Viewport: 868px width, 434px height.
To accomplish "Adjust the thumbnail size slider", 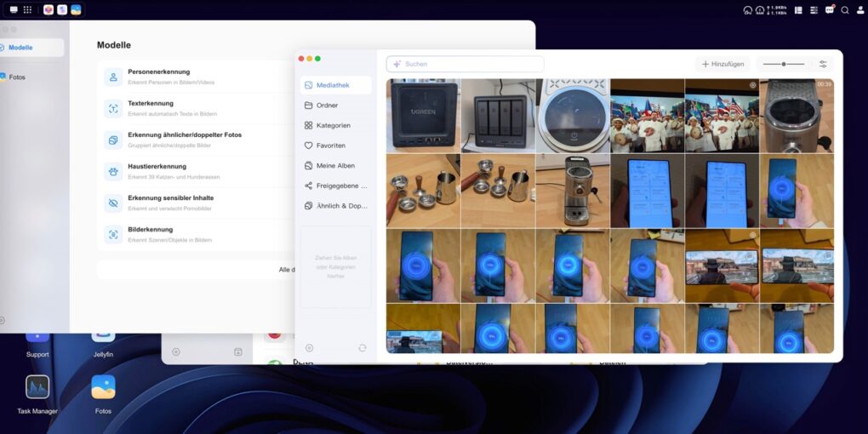I will tap(783, 64).
